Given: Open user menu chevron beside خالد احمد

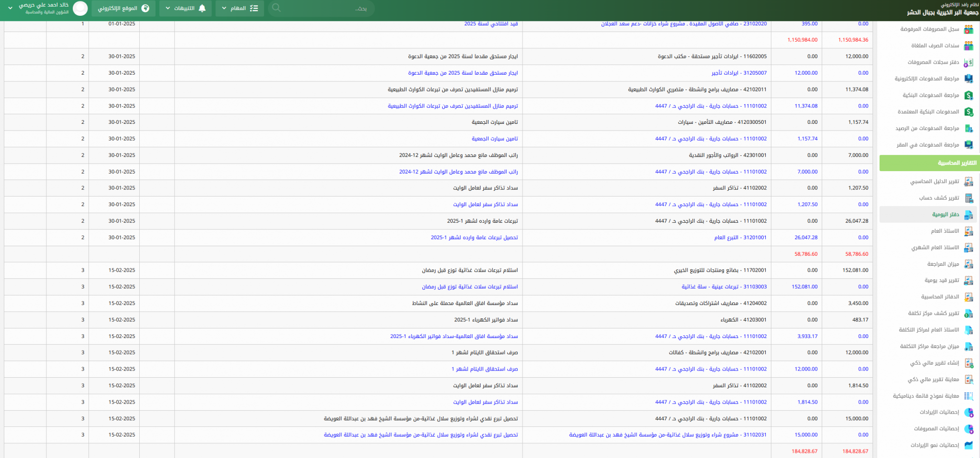Looking at the screenshot, I should (10, 8).
